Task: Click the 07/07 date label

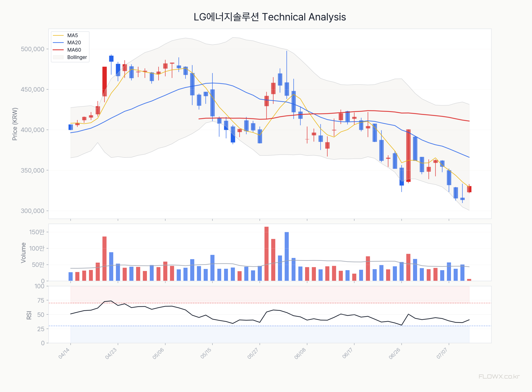Action: click(x=442, y=353)
